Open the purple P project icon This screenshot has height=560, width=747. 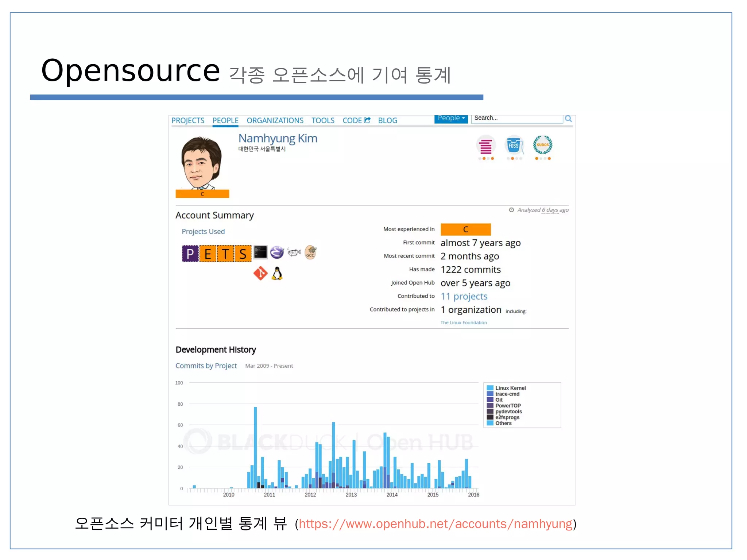click(190, 254)
